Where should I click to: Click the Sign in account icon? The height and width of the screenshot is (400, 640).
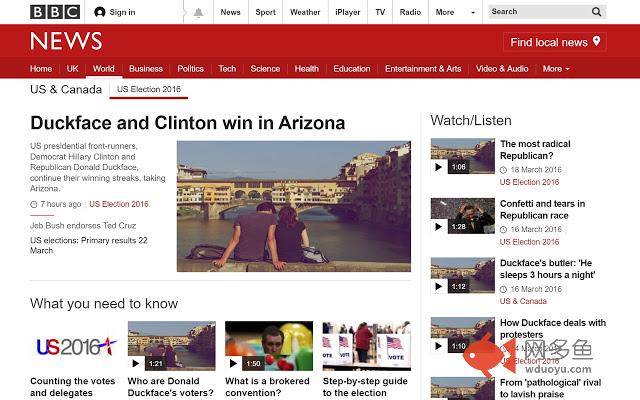coord(100,12)
